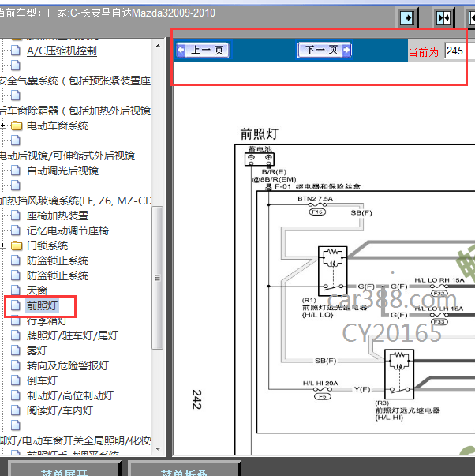Open 倒车灯 document

pyautogui.click(x=42, y=380)
